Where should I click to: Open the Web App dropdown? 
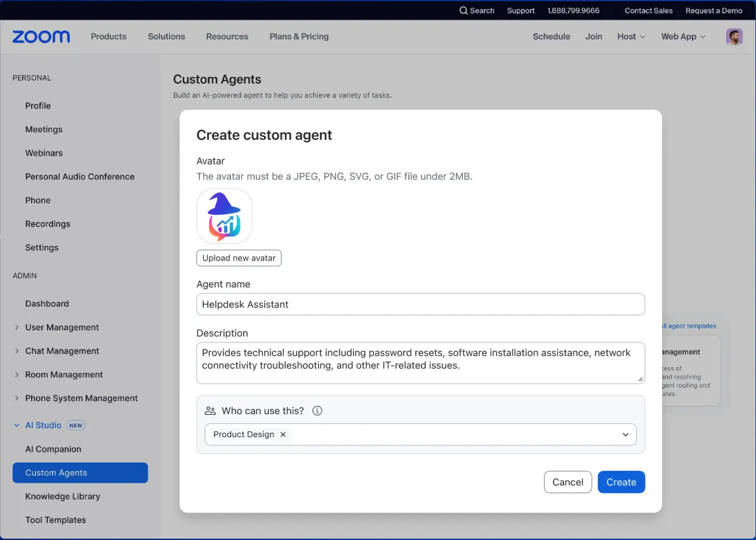coord(682,36)
